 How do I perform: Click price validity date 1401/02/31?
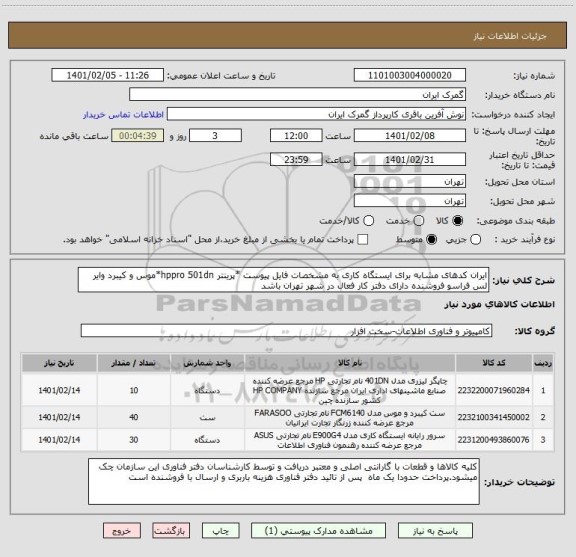[410, 159]
